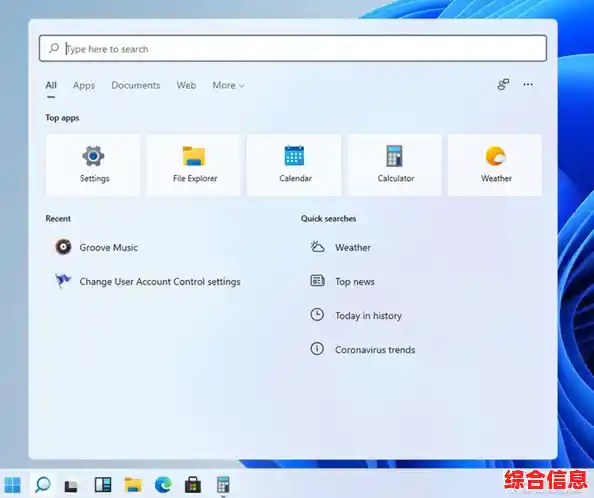Choose Coronavirus trends quick search

(363, 350)
